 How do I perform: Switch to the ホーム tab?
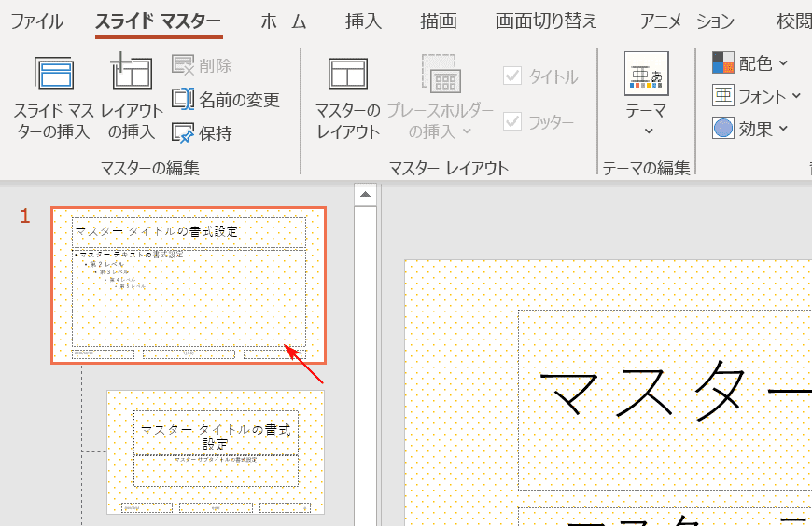click(284, 21)
